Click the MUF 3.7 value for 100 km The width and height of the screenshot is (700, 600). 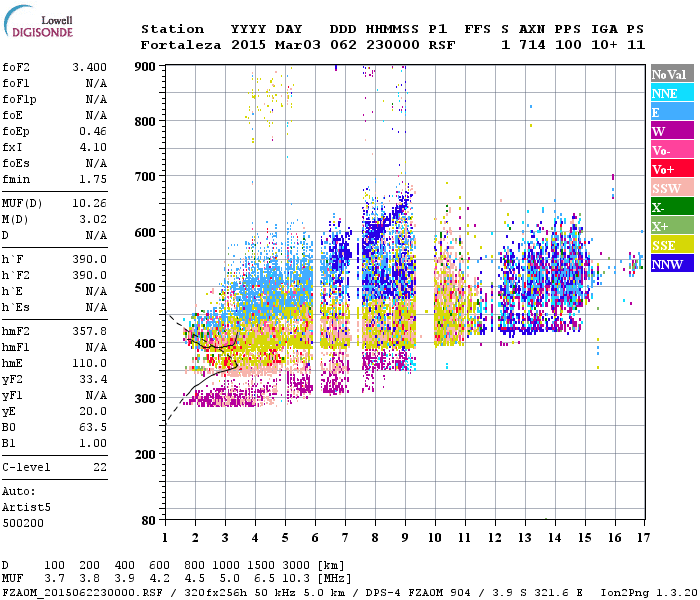(x=54, y=579)
